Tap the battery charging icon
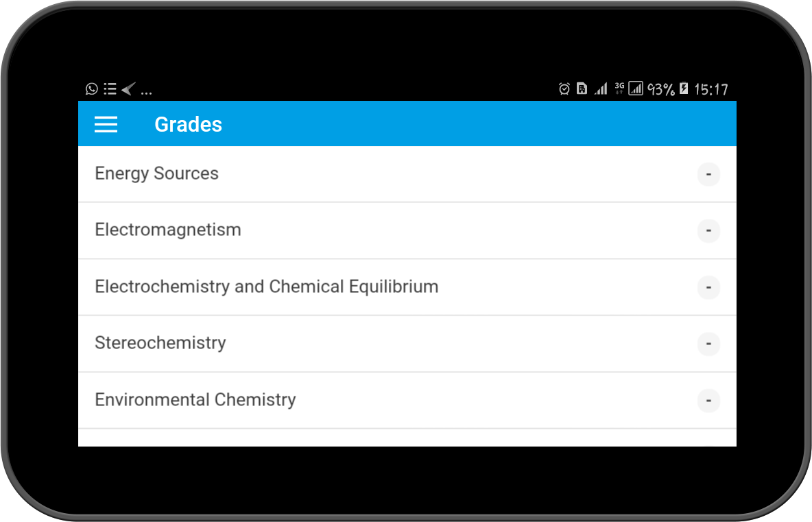812x522 pixels. (x=684, y=88)
